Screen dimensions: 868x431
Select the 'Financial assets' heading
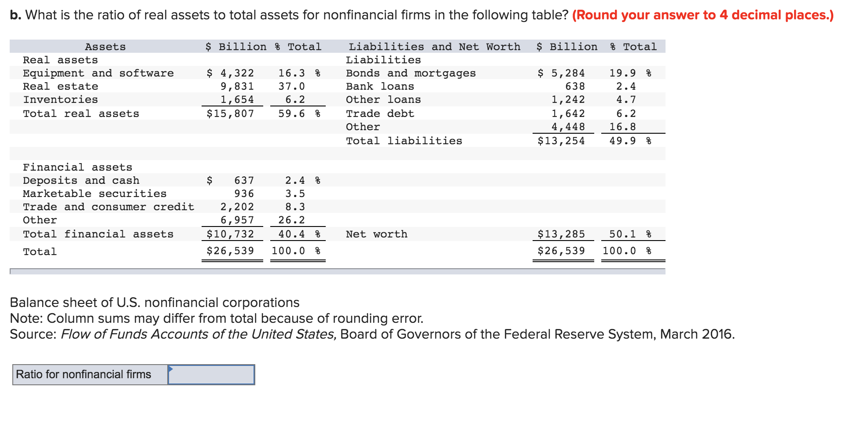[x=77, y=167]
